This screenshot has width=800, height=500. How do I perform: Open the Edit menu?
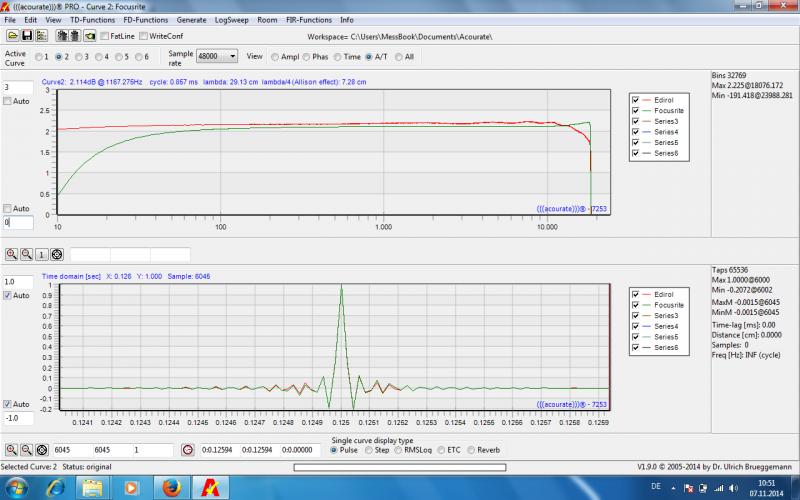click(x=31, y=20)
